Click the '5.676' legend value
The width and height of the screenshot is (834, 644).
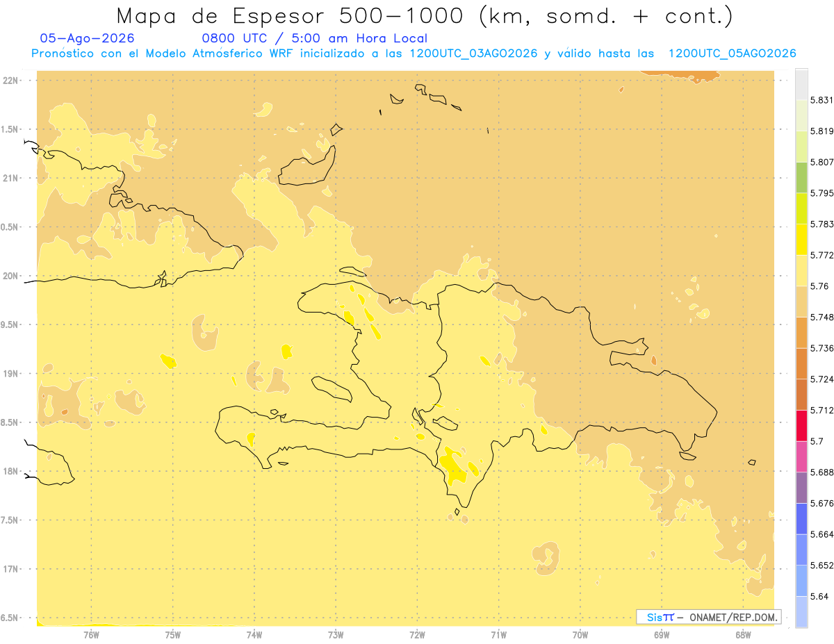click(822, 504)
